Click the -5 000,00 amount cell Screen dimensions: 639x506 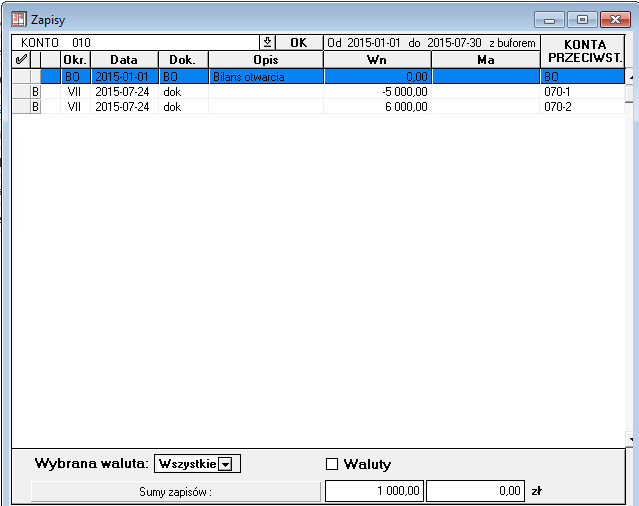coord(377,92)
